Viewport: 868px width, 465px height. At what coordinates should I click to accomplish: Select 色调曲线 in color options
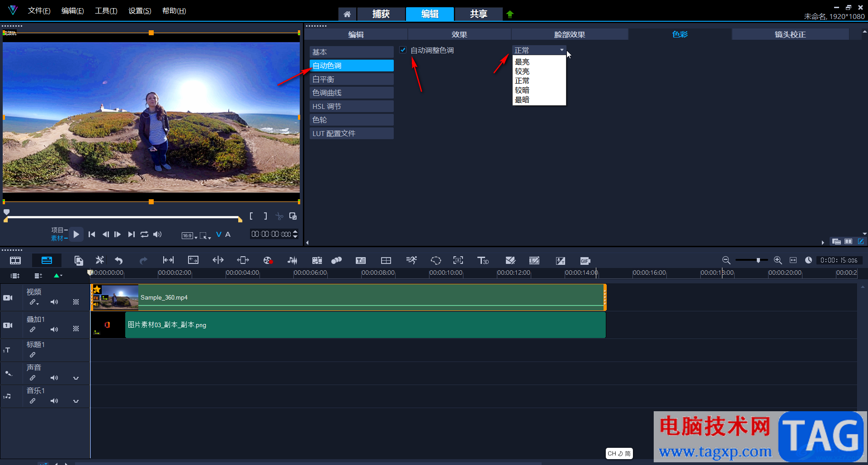(351, 93)
